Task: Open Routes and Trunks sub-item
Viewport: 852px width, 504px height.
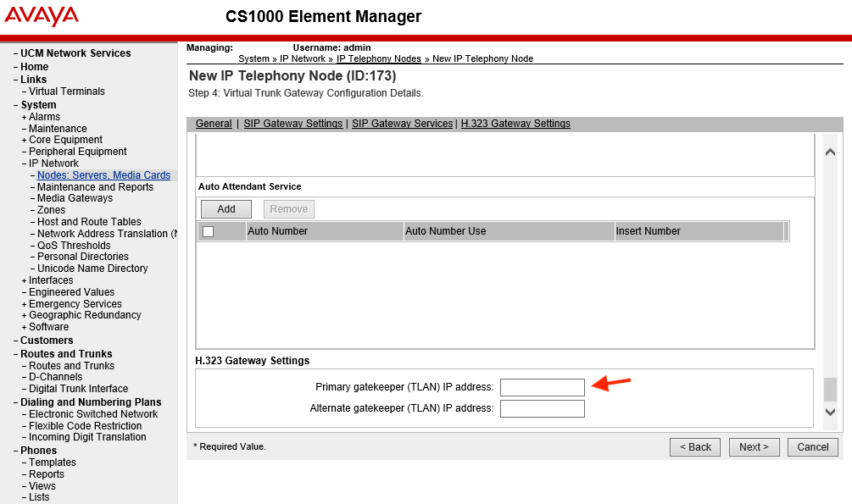Action: coord(72,366)
